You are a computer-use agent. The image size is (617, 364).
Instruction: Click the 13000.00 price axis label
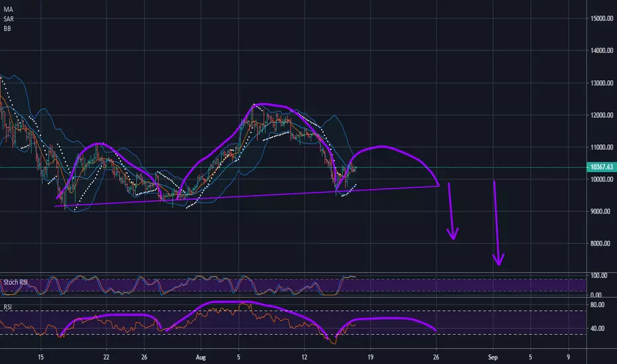click(602, 83)
